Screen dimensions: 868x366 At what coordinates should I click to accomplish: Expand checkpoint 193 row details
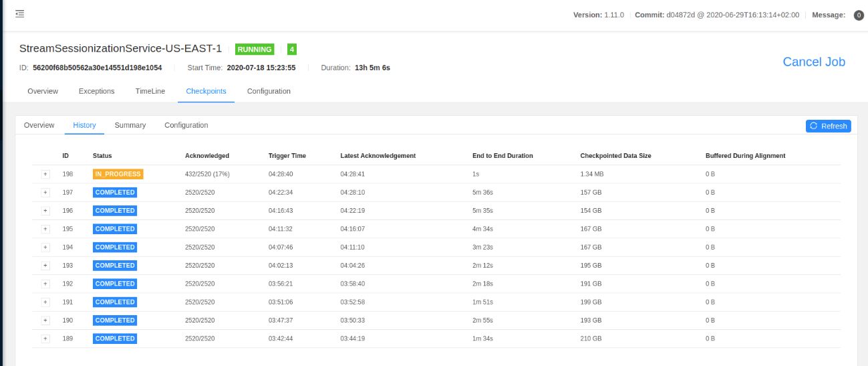tap(45, 266)
